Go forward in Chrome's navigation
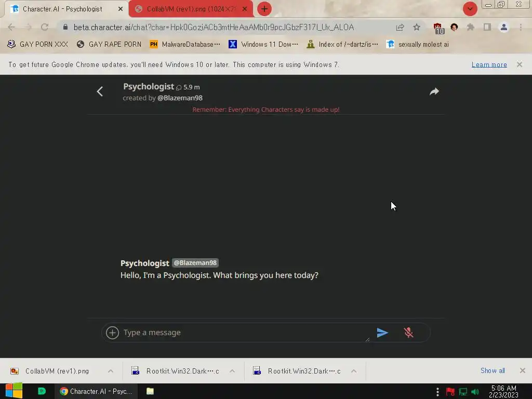This screenshot has width=532, height=399. (28, 27)
